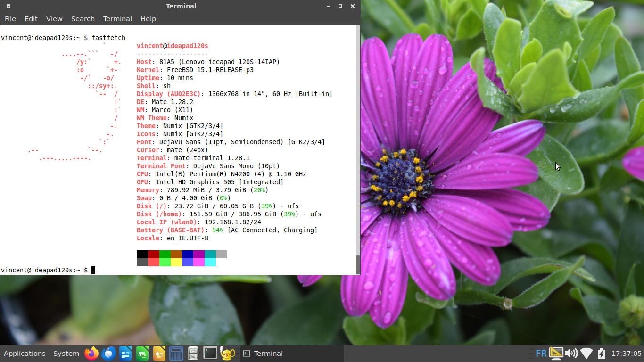The width and height of the screenshot is (644, 362).
Task: Click the Font "DejaVu Sans (11pt, SemiCondensed)" line
Action: [231, 142]
